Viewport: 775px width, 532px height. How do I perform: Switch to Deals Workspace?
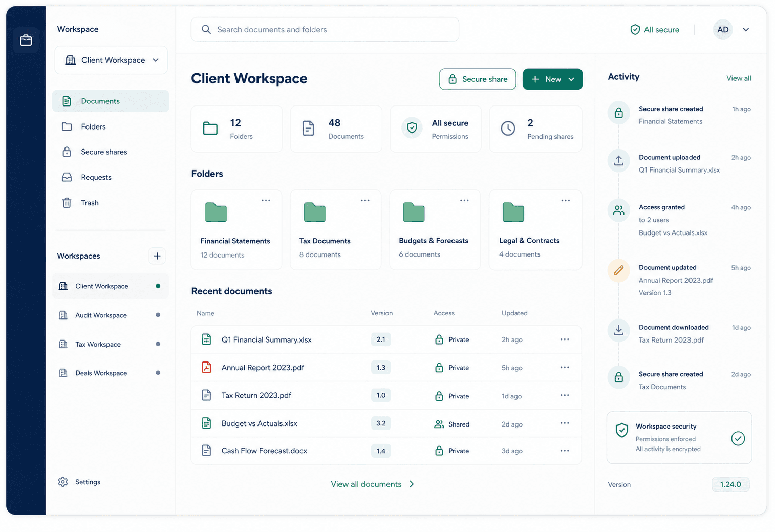click(x=111, y=373)
